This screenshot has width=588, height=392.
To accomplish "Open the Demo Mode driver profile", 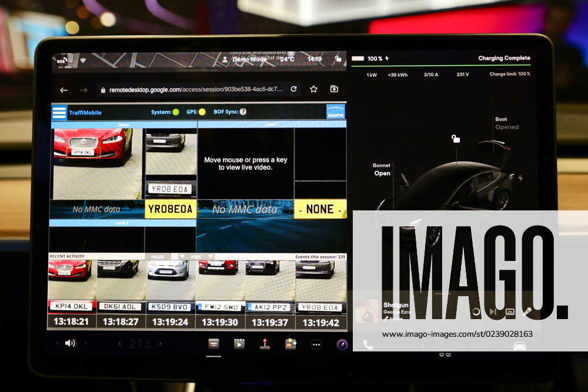I will (x=245, y=59).
